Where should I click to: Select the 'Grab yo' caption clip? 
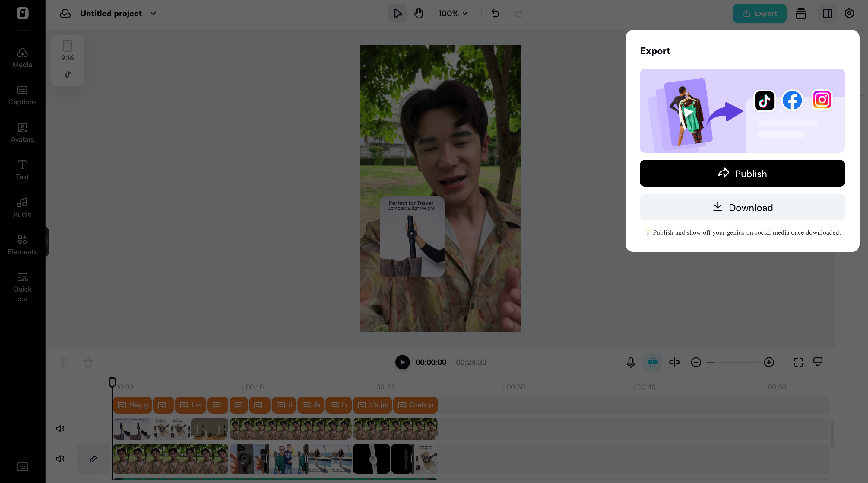click(415, 405)
